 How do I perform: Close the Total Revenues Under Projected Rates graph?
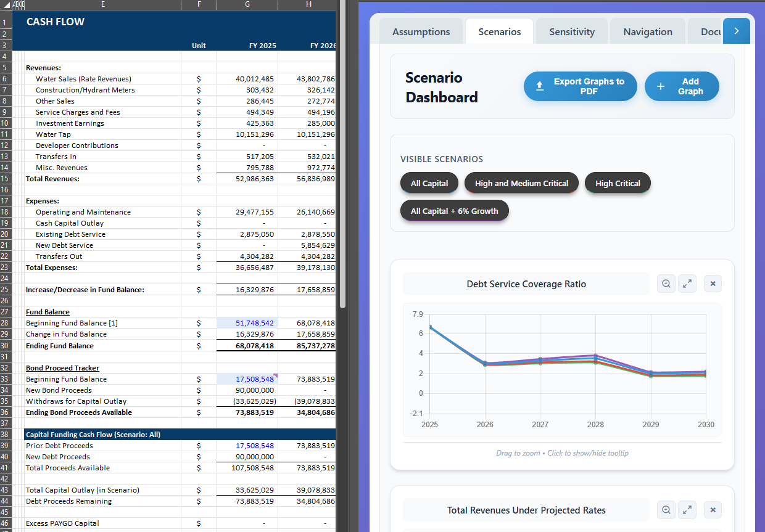(x=713, y=510)
